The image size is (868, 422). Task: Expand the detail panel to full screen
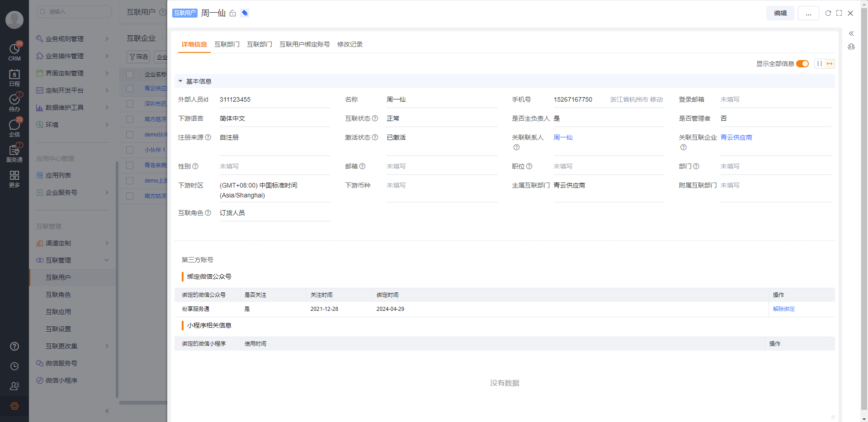pos(839,13)
